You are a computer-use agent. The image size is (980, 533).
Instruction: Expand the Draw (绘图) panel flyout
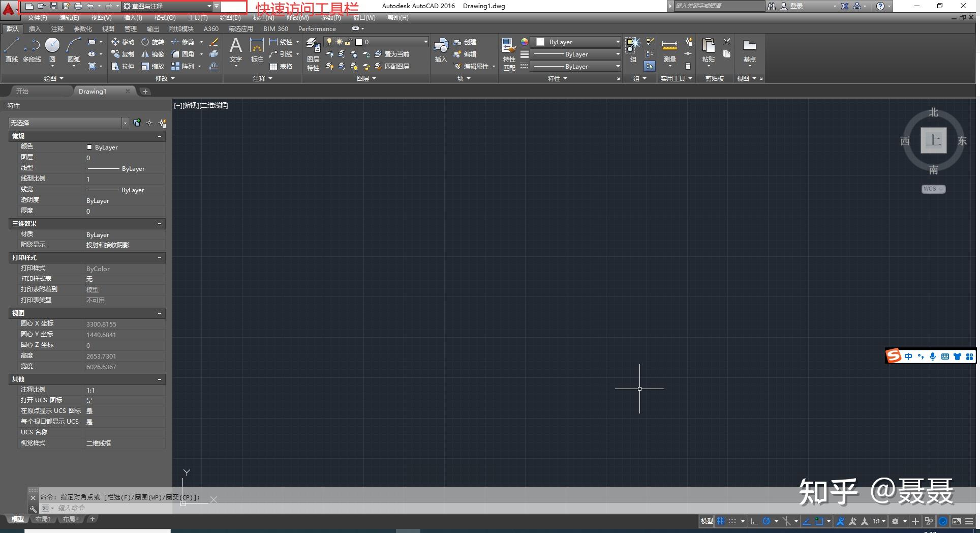point(53,79)
